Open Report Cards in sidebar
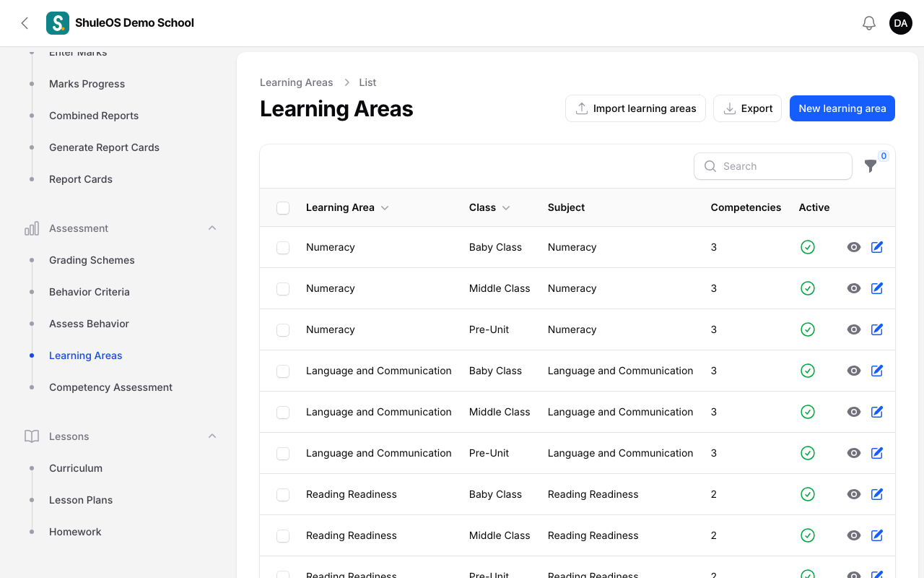 click(81, 179)
